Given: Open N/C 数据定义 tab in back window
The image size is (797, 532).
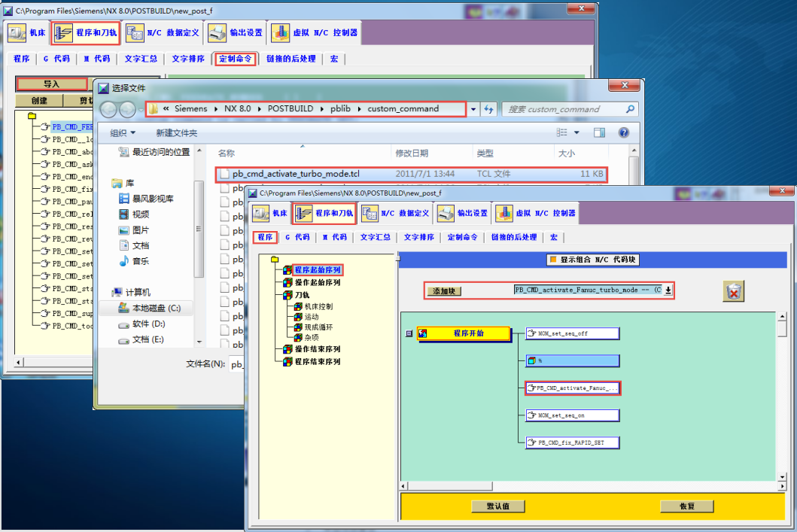Looking at the screenshot, I should click(162, 33).
